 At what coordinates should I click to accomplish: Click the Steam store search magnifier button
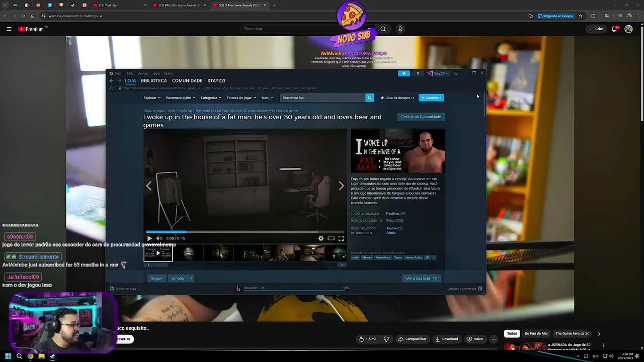[370, 98]
